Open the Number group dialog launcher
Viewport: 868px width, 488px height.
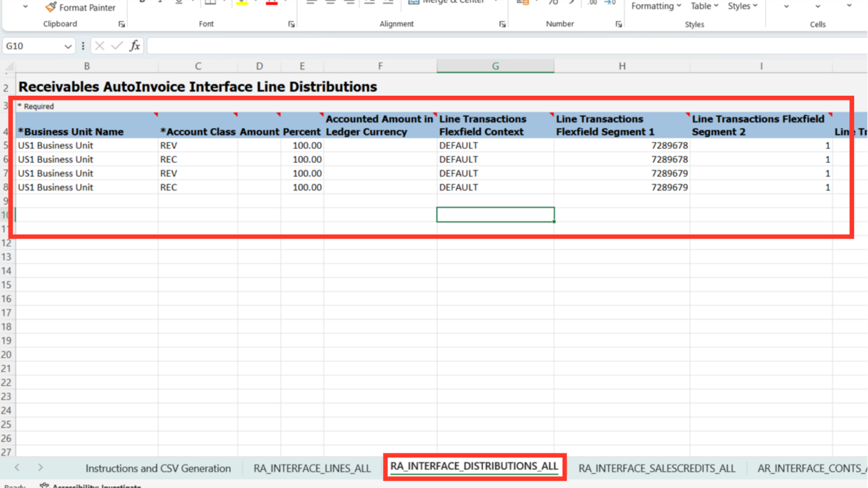[618, 24]
